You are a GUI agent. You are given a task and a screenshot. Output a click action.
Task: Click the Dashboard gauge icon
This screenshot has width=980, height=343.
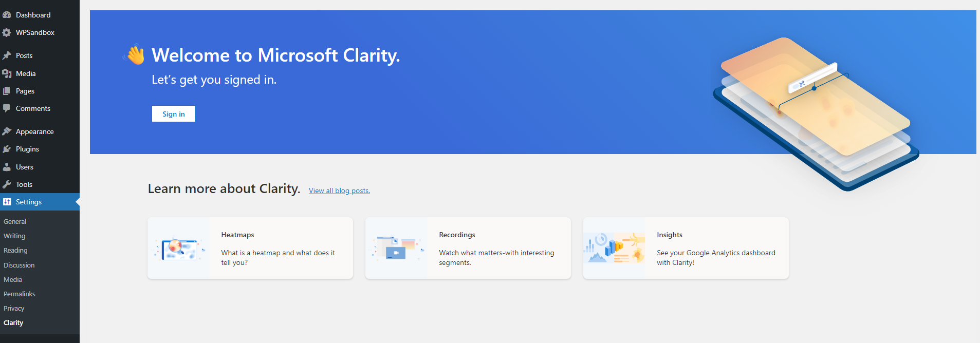pos(7,15)
